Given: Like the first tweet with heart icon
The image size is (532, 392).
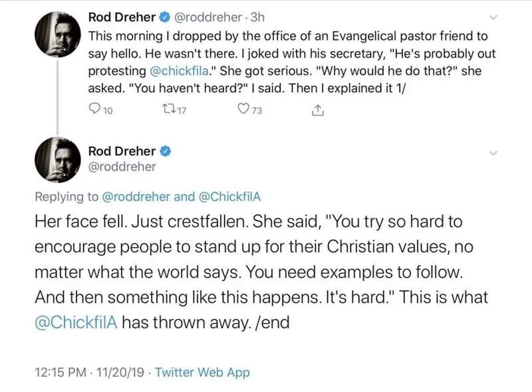Looking at the screenshot, I should [x=243, y=111].
